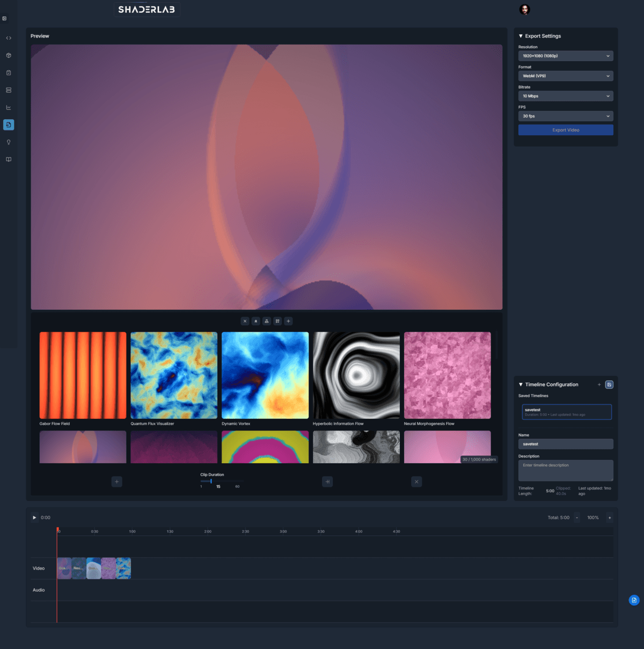Adjust the Clip Duration slider

[x=211, y=481]
